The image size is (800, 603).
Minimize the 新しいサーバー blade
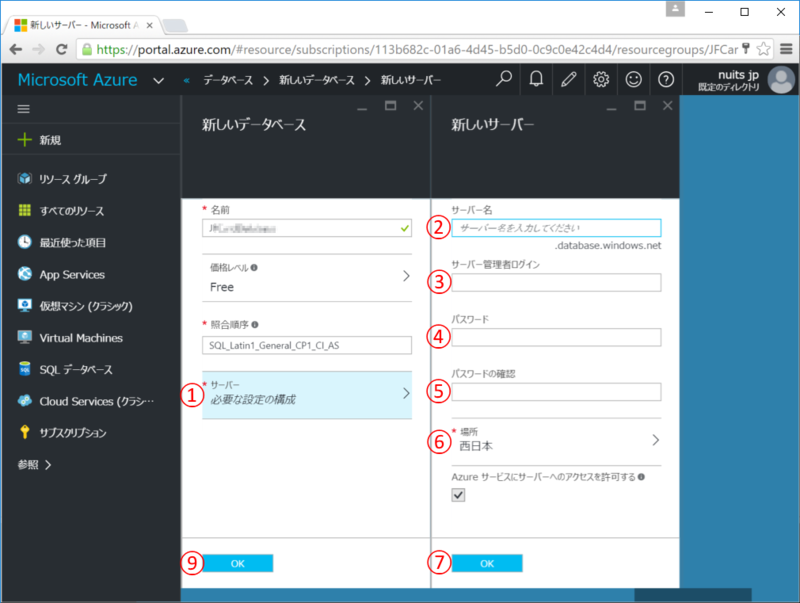point(611,108)
